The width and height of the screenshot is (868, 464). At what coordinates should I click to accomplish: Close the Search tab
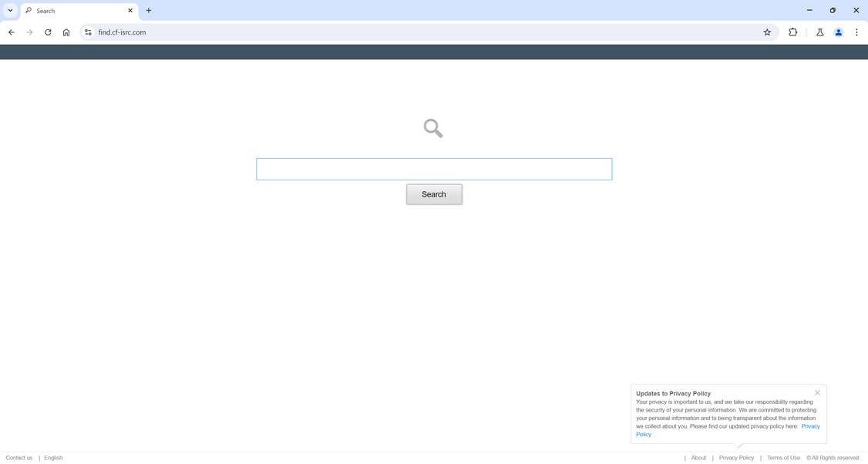(130, 11)
